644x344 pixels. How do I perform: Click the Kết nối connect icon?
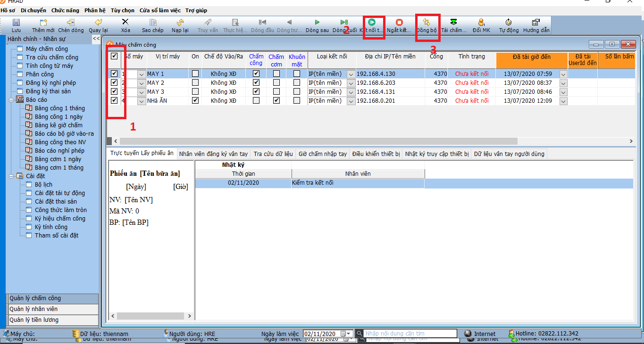(372, 22)
